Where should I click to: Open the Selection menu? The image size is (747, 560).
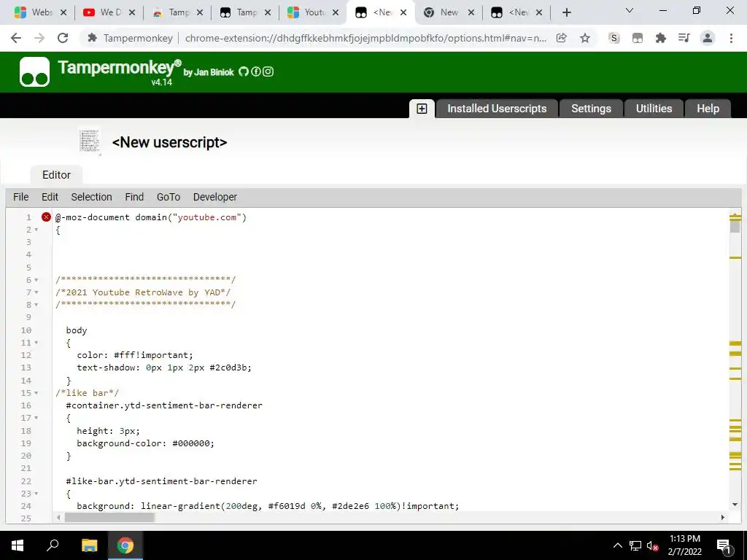pyautogui.click(x=91, y=197)
